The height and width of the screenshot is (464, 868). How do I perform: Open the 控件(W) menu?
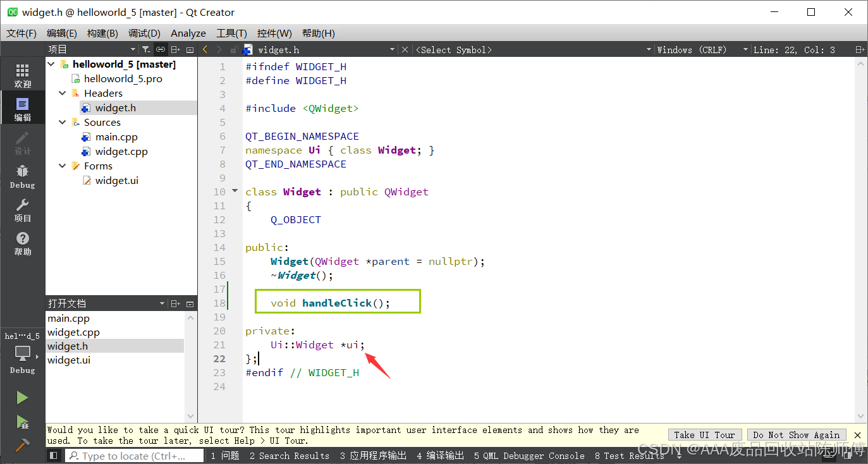coord(274,33)
